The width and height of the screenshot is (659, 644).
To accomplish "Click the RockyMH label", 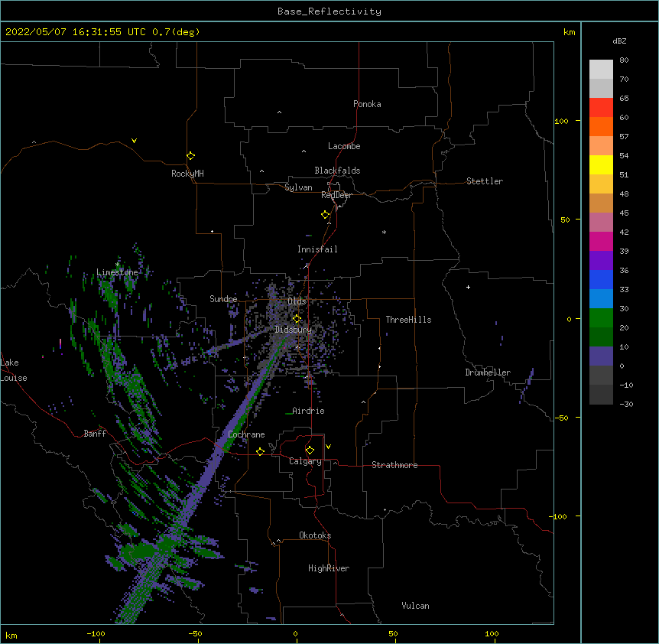I will (187, 174).
